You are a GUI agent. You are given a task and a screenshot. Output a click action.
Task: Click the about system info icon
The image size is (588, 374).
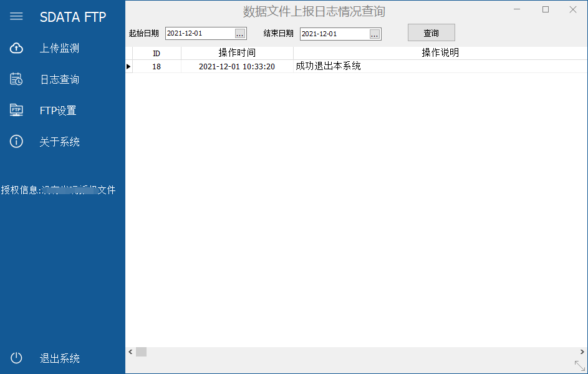coord(16,142)
